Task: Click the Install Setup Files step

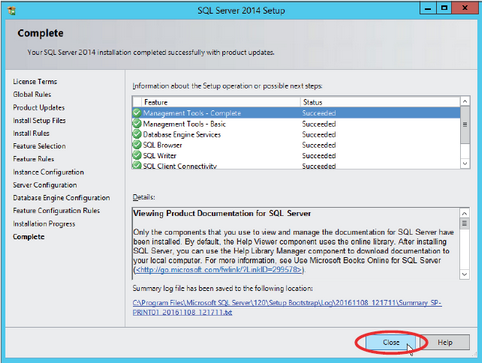Action: (39, 120)
